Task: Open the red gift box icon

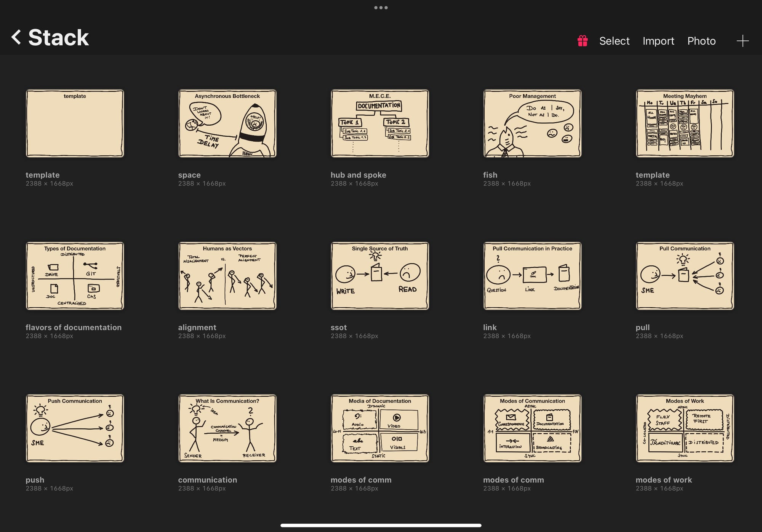Action: [x=582, y=41]
